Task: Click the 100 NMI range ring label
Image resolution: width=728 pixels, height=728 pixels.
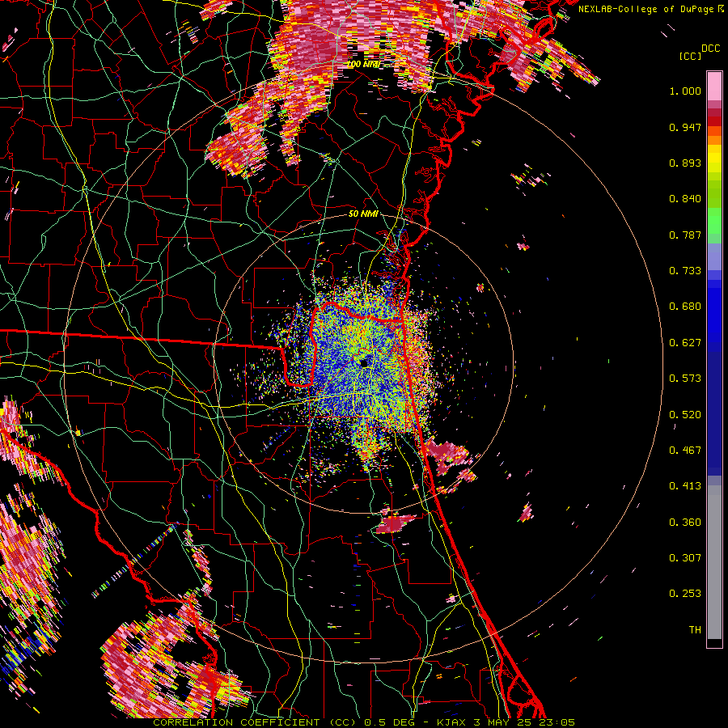Action: point(363,64)
